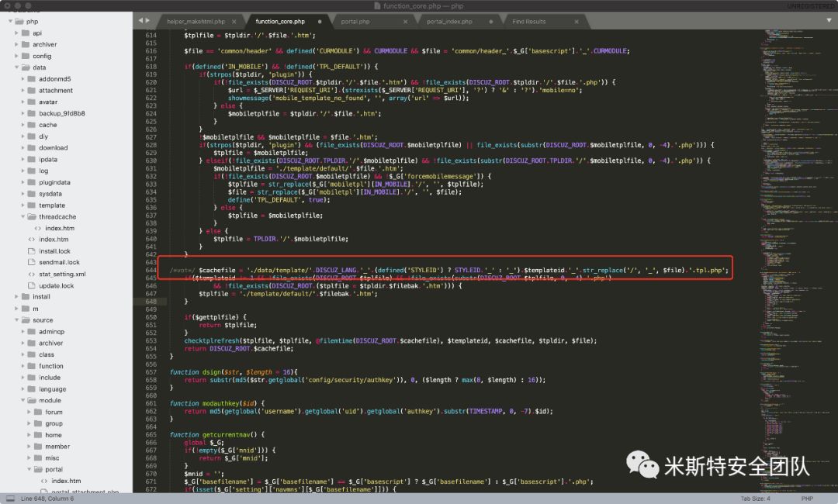Click the tab history forward arrow
The image size is (838, 504).
[x=148, y=20]
